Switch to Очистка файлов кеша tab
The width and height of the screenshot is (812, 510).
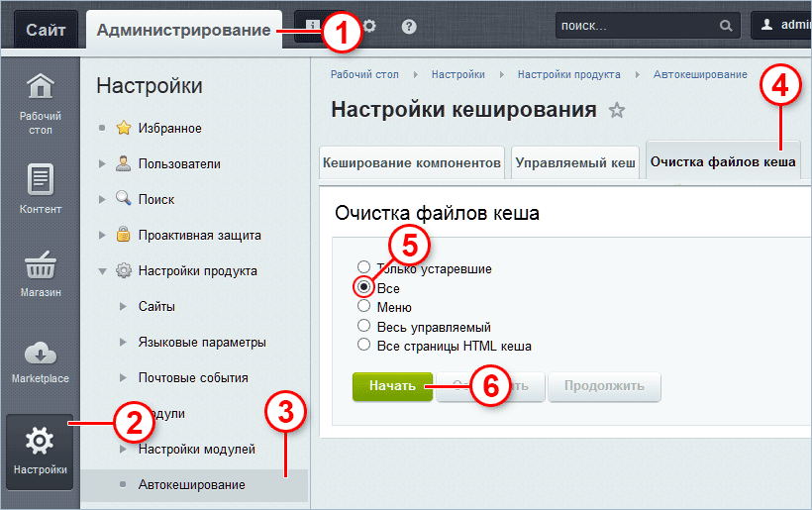(722, 160)
